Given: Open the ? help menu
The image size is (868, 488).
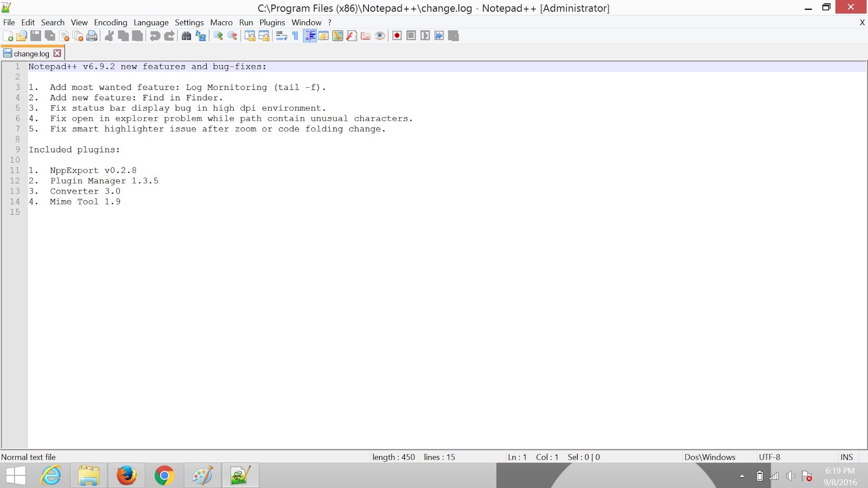Looking at the screenshot, I should (x=329, y=22).
